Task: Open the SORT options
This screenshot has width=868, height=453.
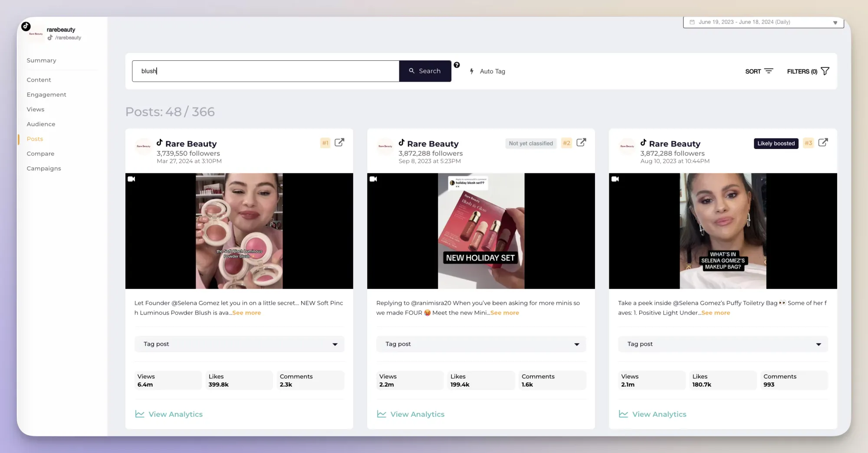Action: tap(759, 71)
